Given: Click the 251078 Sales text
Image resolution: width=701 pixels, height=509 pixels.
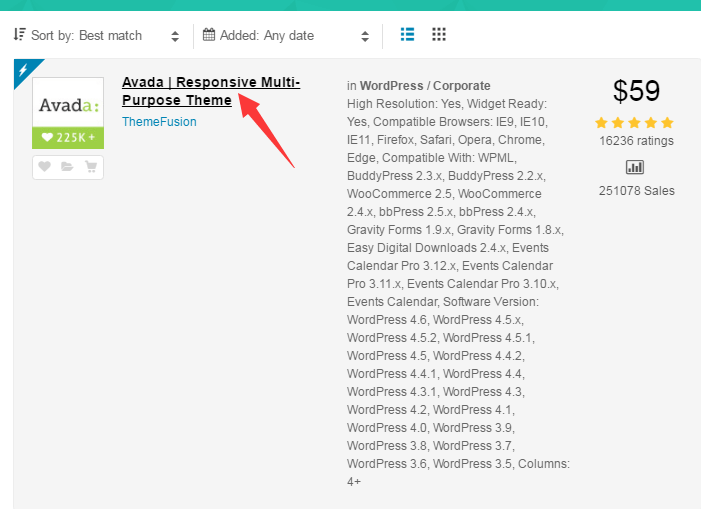Looking at the screenshot, I should (x=637, y=191).
